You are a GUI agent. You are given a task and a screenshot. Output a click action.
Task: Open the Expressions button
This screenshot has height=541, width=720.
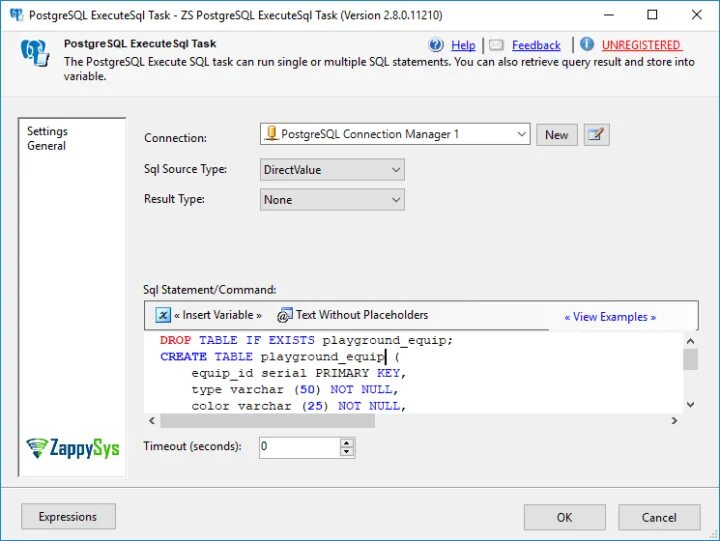click(68, 517)
